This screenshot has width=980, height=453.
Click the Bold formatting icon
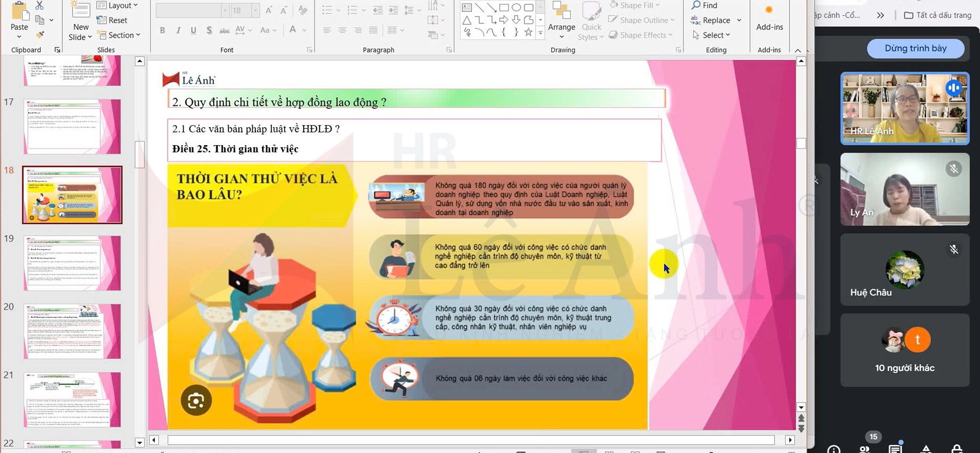click(162, 30)
